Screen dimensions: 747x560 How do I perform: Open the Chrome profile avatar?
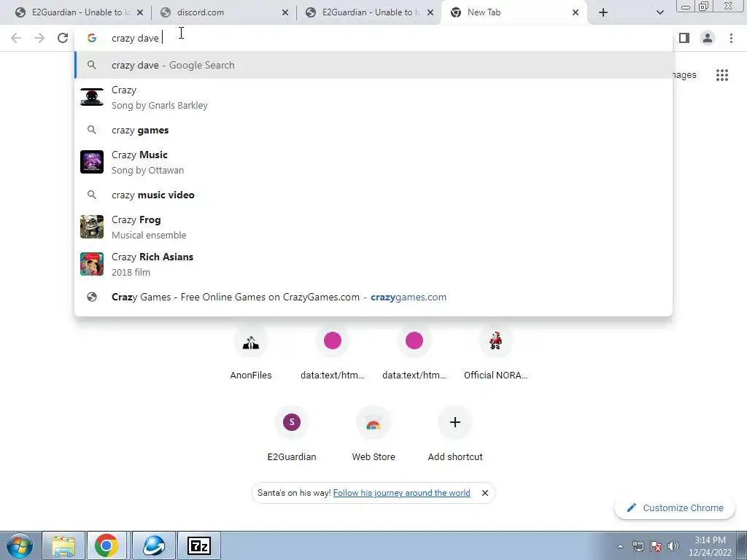coord(708,38)
